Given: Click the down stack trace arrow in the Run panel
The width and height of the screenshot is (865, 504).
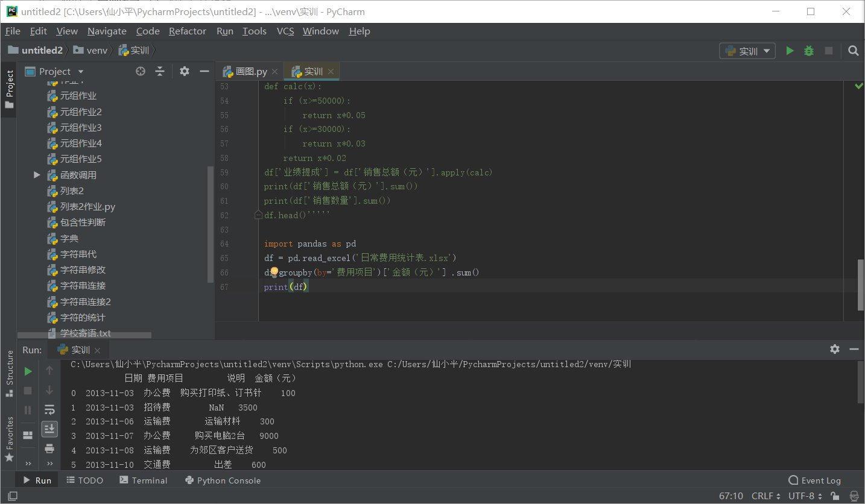Looking at the screenshot, I should point(49,390).
